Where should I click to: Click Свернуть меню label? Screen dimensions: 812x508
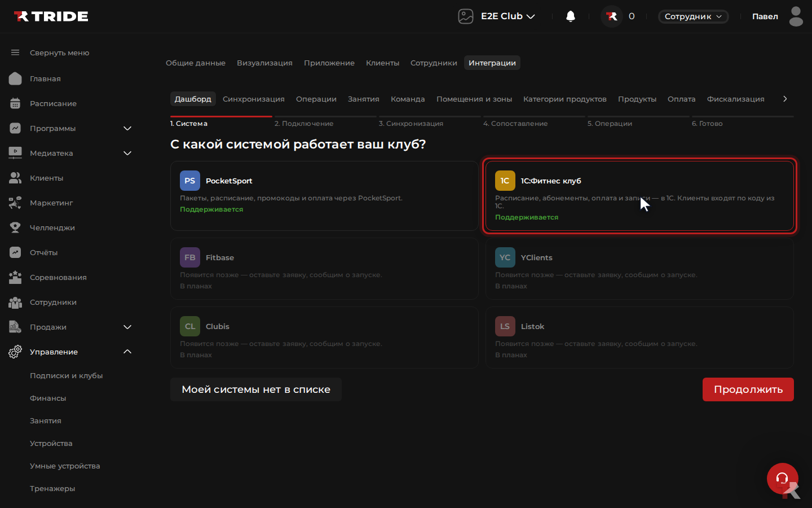tap(60, 52)
